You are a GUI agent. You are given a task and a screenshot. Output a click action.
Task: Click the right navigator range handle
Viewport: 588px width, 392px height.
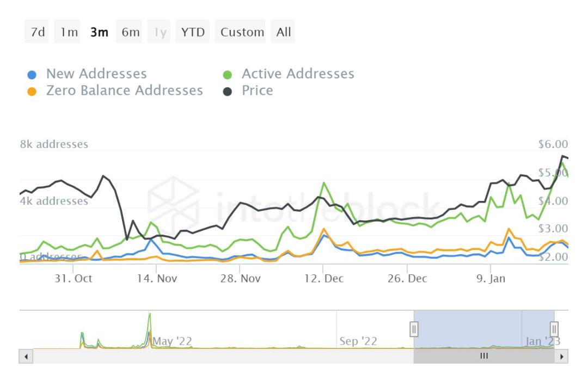point(554,329)
